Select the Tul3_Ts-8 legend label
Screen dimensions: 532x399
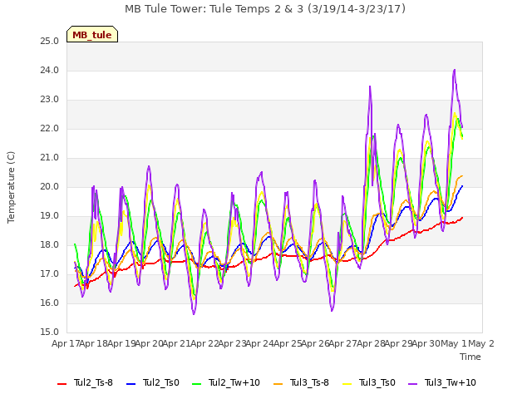pos(309,383)
